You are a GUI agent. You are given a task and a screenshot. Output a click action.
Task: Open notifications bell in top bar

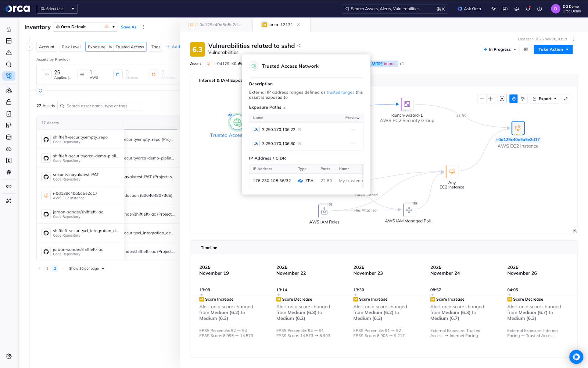click(528, 9)
